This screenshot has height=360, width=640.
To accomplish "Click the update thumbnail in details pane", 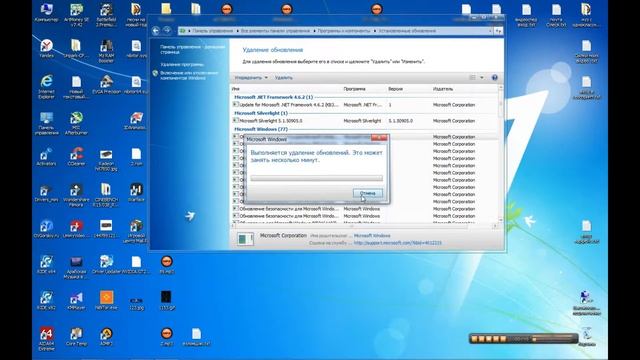I will [245, 239].
